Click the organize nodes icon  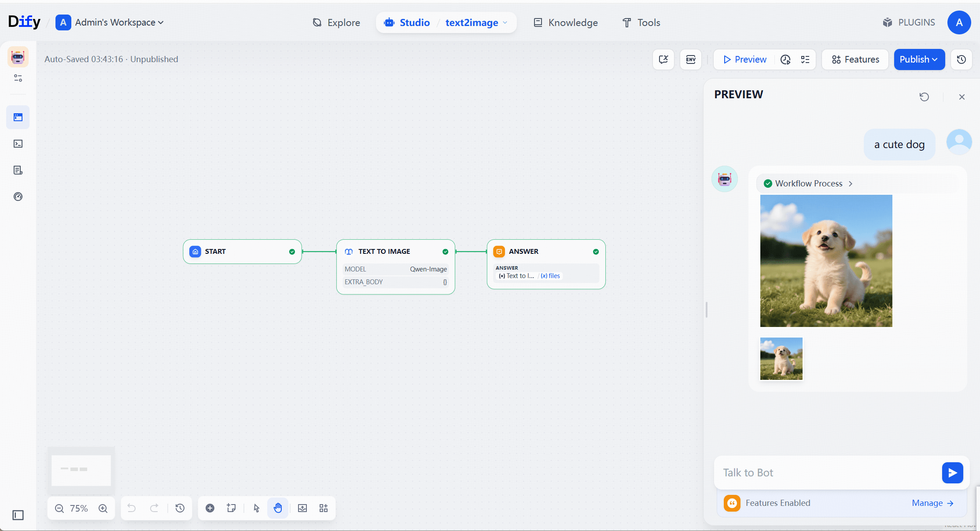(x=324, y=508)
